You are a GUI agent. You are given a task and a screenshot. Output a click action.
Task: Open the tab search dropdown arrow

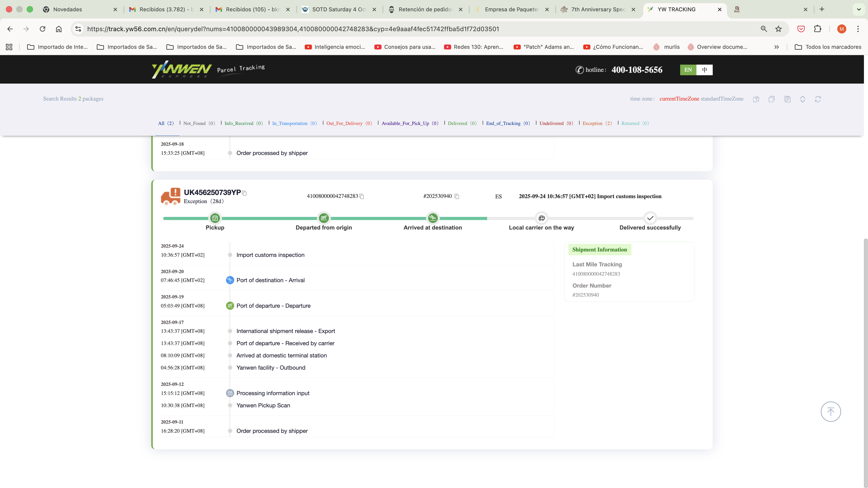point(859,9)
